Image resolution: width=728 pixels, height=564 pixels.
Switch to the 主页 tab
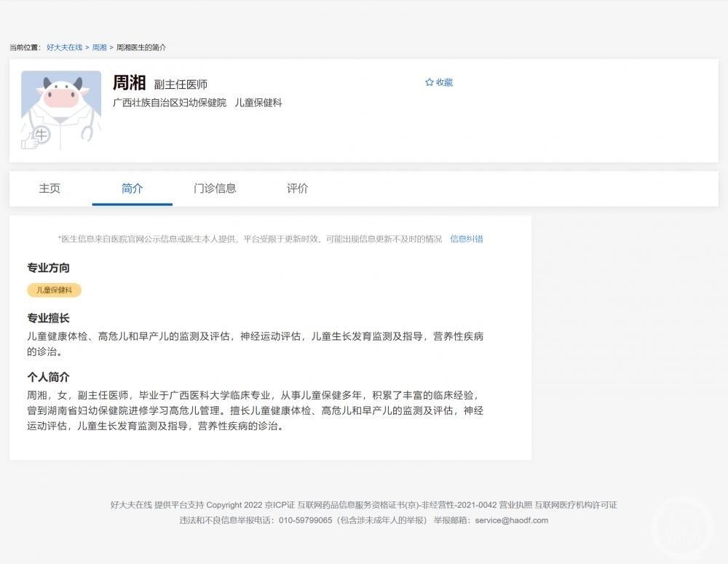point(50,188)
